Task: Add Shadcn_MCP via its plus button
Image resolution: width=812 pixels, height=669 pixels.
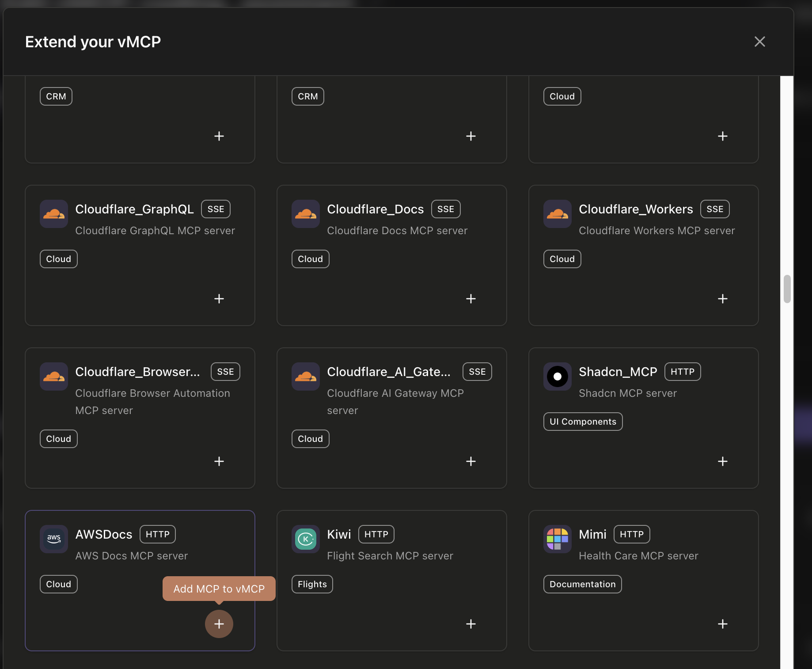Action: pos(723,461)
